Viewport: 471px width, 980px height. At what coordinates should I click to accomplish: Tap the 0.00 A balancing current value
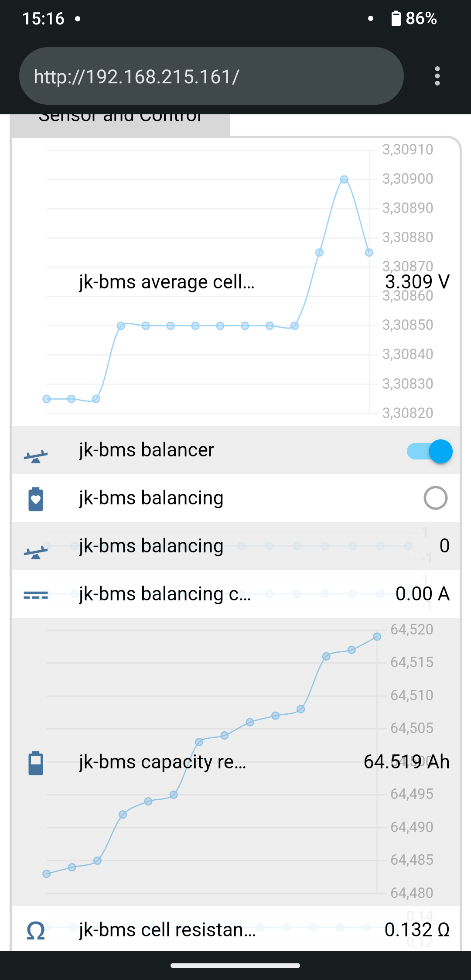422,594
